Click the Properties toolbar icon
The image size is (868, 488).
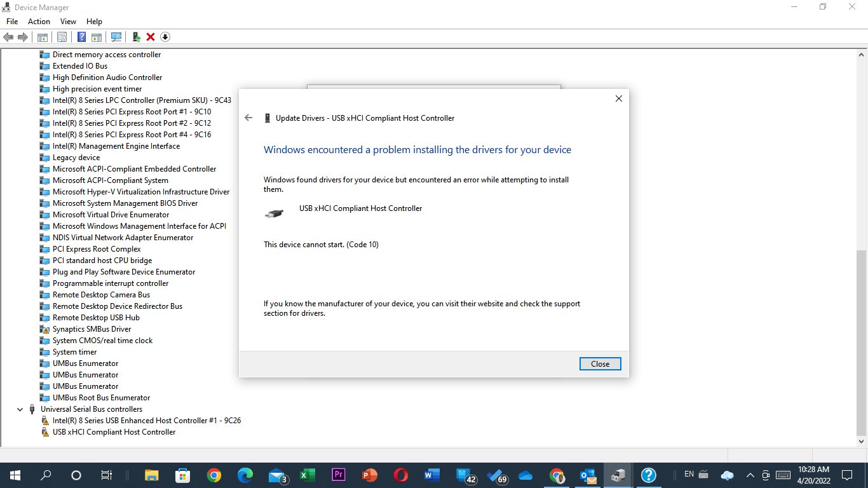pos(62,37)
